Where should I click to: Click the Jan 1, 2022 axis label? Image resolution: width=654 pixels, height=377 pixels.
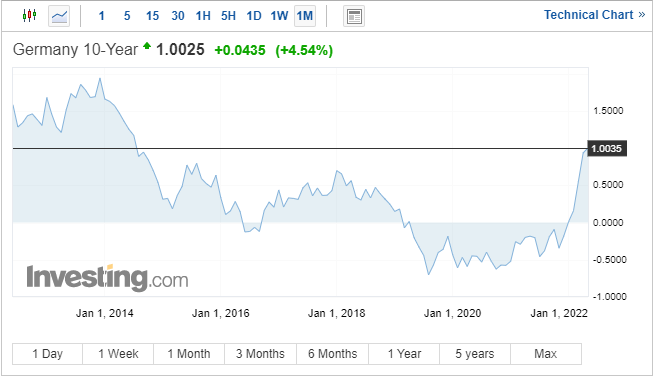tap(559, 313)
